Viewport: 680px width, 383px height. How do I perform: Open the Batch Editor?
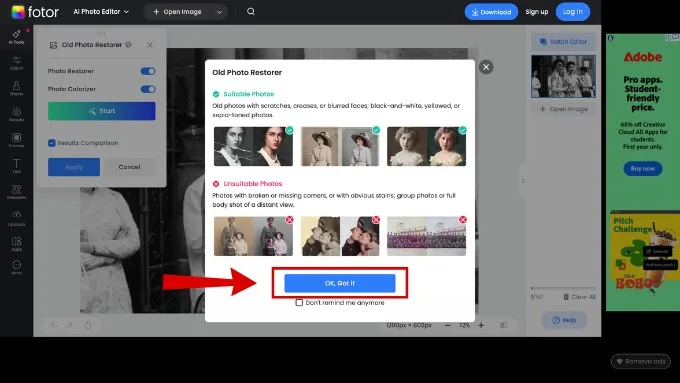click(563, 42)
